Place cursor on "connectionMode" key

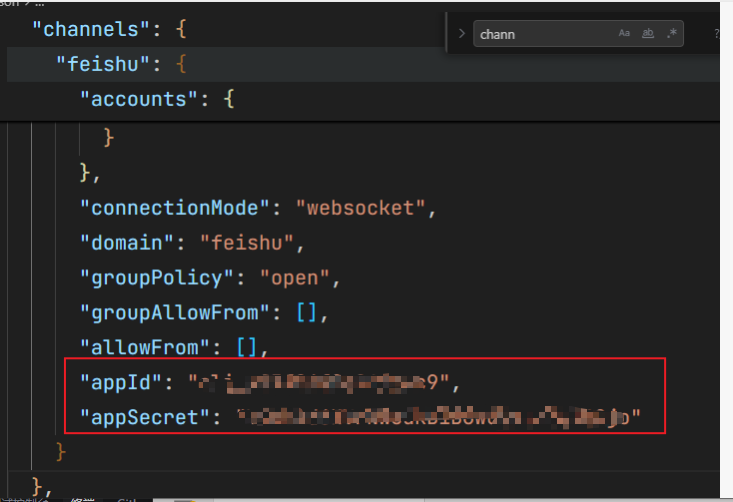(x=174, y=208)
